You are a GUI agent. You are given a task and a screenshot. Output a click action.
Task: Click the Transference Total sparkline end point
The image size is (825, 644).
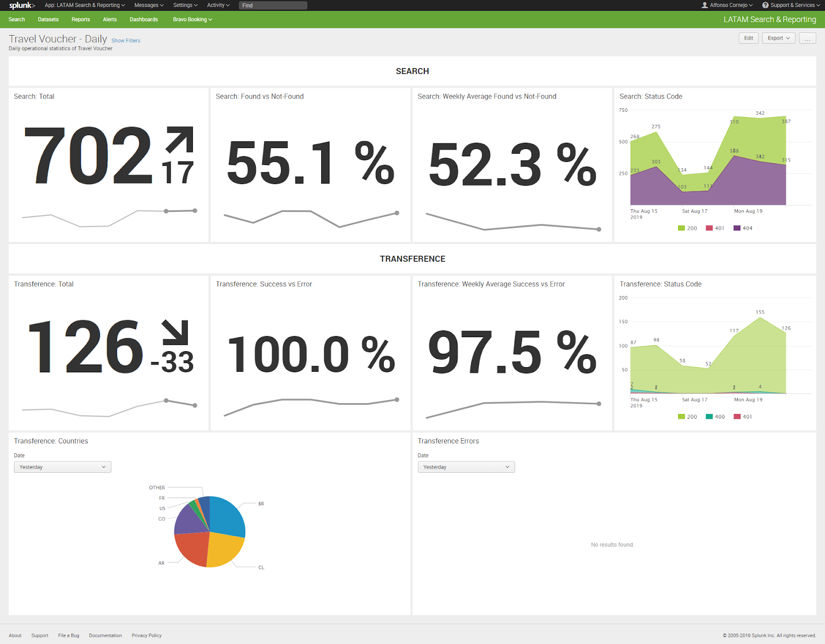coord(195,405)
